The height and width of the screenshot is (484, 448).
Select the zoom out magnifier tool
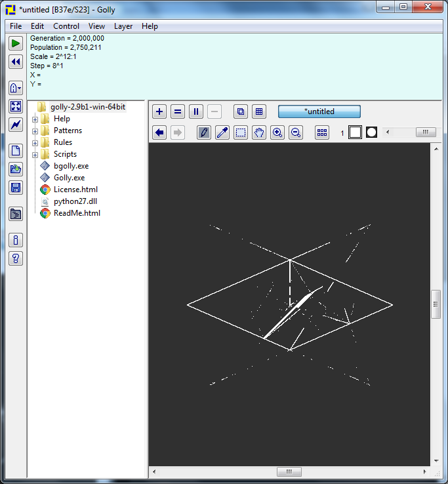pos(296,132)
